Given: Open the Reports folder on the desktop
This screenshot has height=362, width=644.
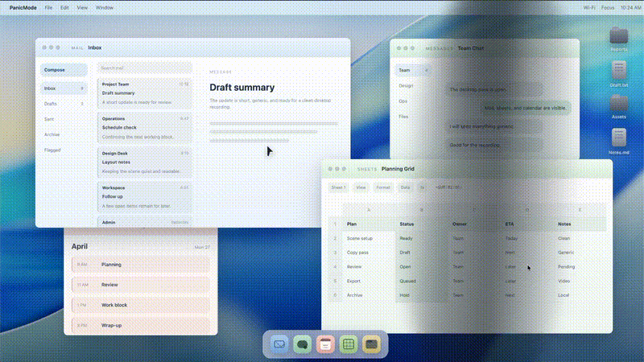Looking at the screenshot, I should (618, 39).
